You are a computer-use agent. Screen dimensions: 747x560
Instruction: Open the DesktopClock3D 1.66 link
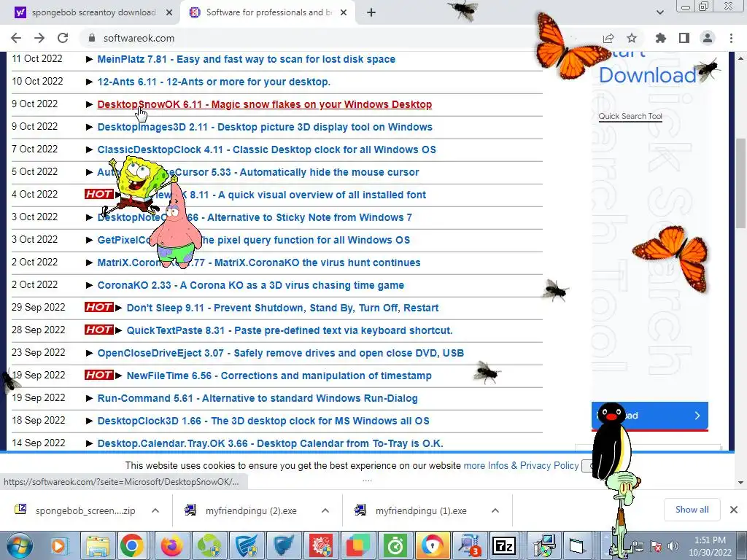pos(263,421)
